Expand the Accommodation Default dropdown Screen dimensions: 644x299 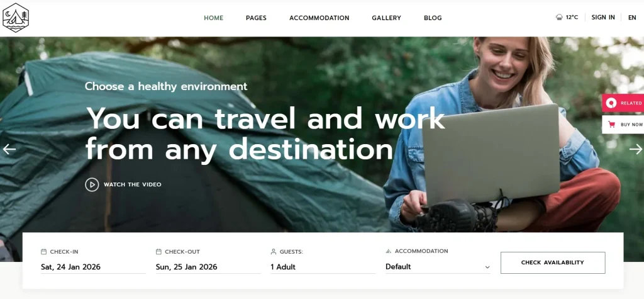[x=438, y=267]
